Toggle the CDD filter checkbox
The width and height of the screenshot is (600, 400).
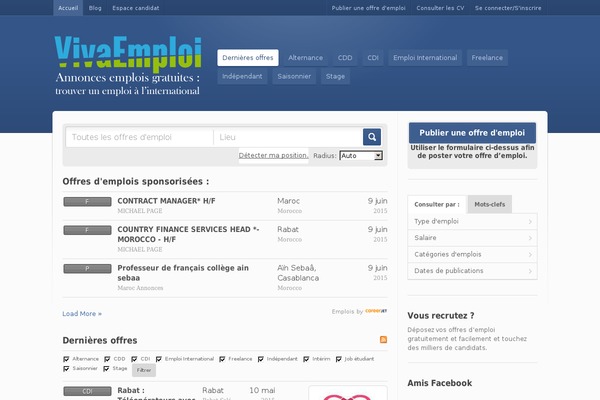click(x=107, y=359)
